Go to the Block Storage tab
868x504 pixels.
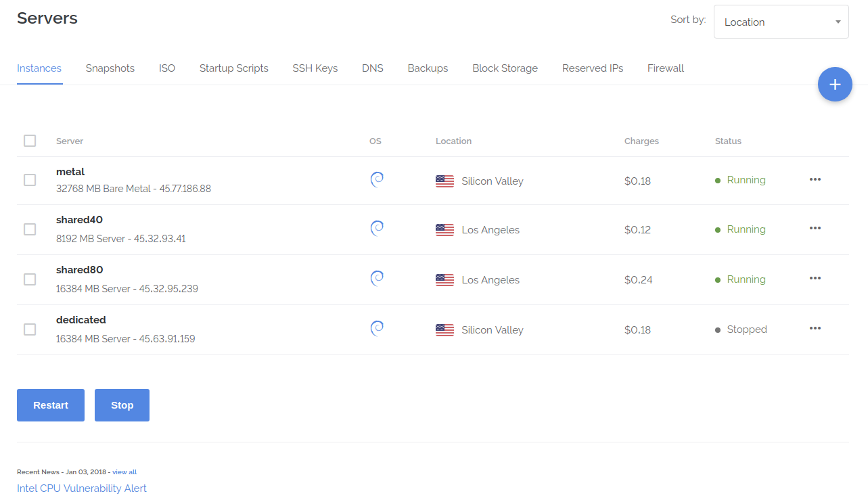[505, 68]
